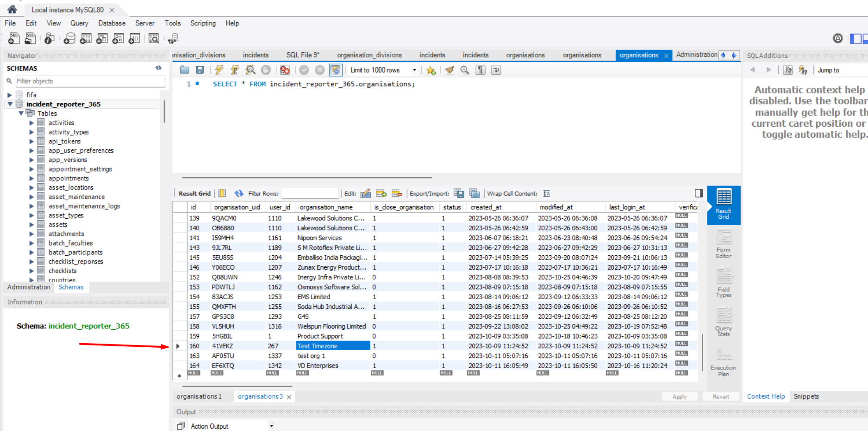This screenshot has width=868, height=431.
Task: Toggle invisible characters pilcrow icon
Action: click(481, 70)
